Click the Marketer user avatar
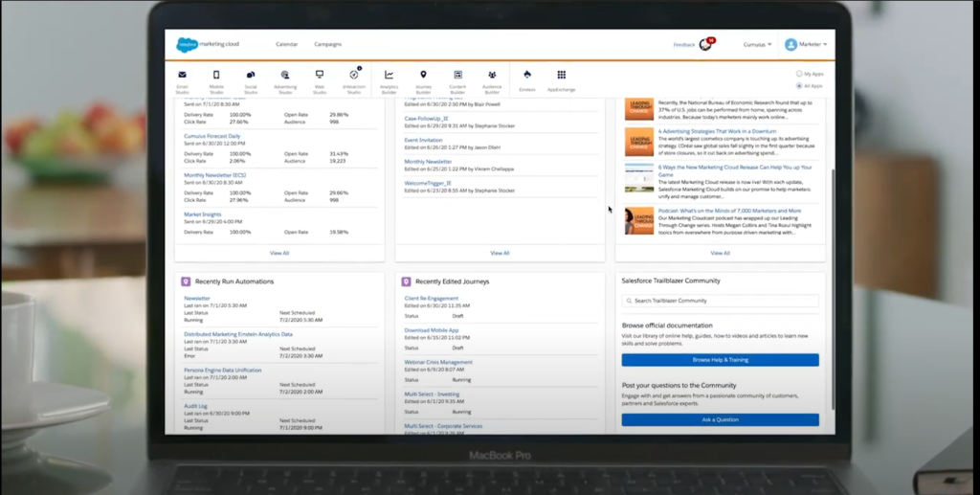This screenshot has width=980, height=495. click(791, 44)
